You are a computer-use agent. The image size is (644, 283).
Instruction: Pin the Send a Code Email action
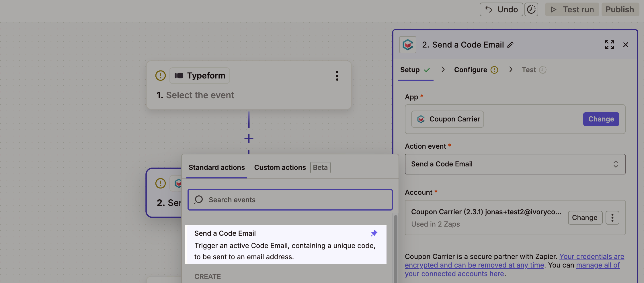pyautogui.click(x=374, y=233)
